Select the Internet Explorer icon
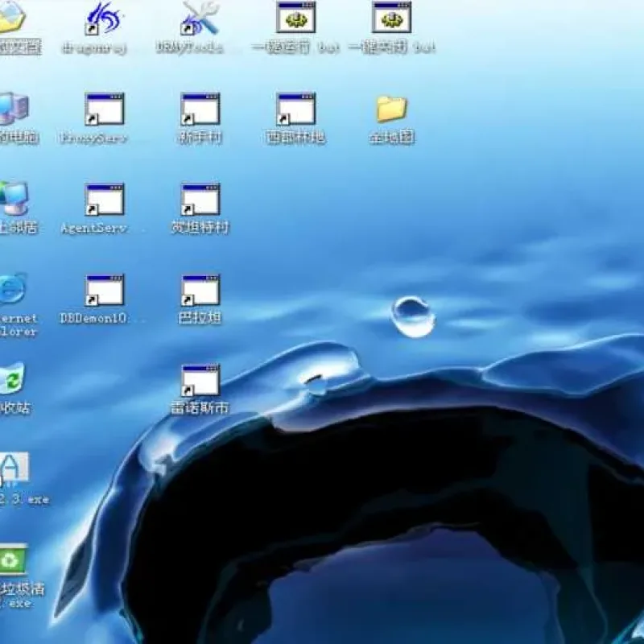Image resolution: width=644 pixels, height=644 pixels. point(12,289)
